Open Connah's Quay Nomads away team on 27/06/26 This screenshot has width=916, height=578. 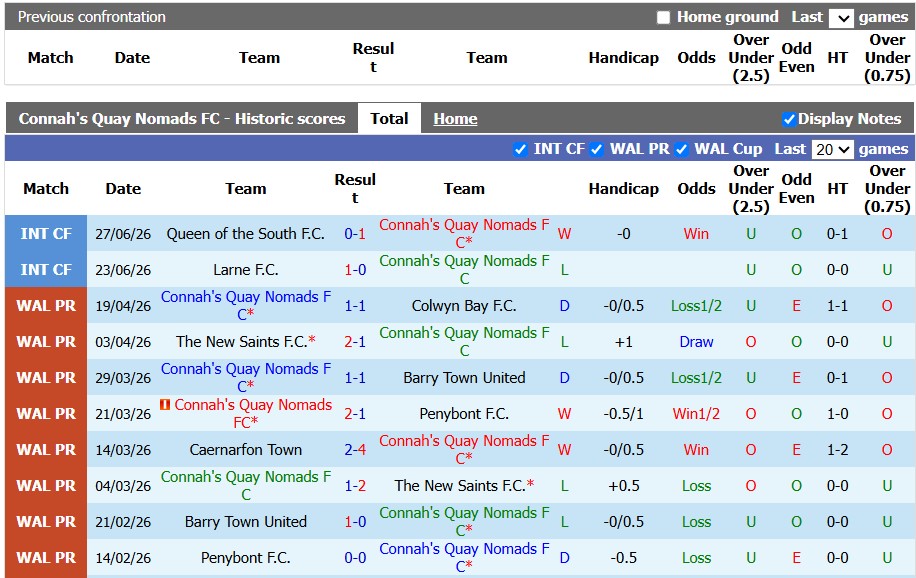tap(464, 234)
